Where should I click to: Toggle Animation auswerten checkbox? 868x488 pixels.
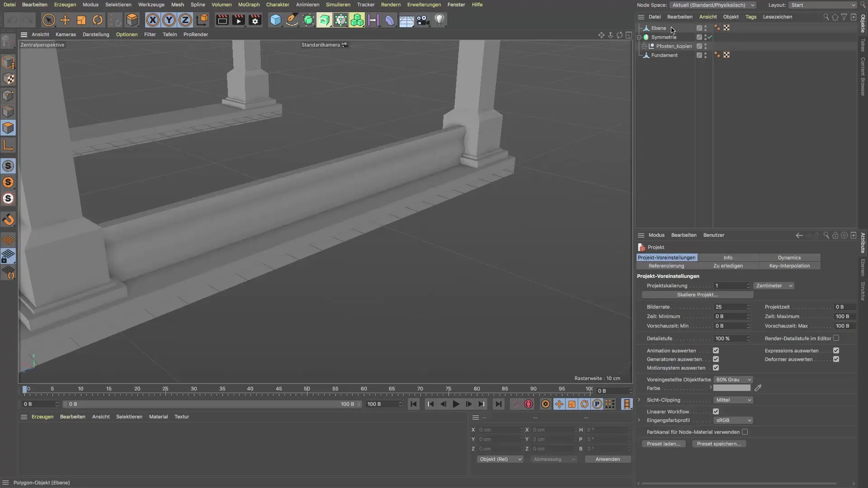click(x=716, y=351)
